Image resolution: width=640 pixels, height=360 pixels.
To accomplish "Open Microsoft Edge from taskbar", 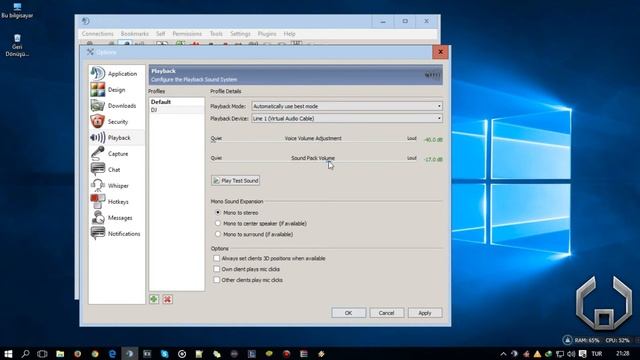I will click(112, 354).
